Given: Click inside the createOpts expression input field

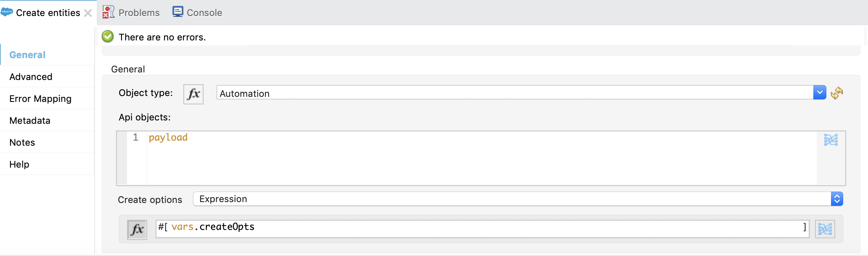Looking at the screenshot, I should click(x=336, y=227).
